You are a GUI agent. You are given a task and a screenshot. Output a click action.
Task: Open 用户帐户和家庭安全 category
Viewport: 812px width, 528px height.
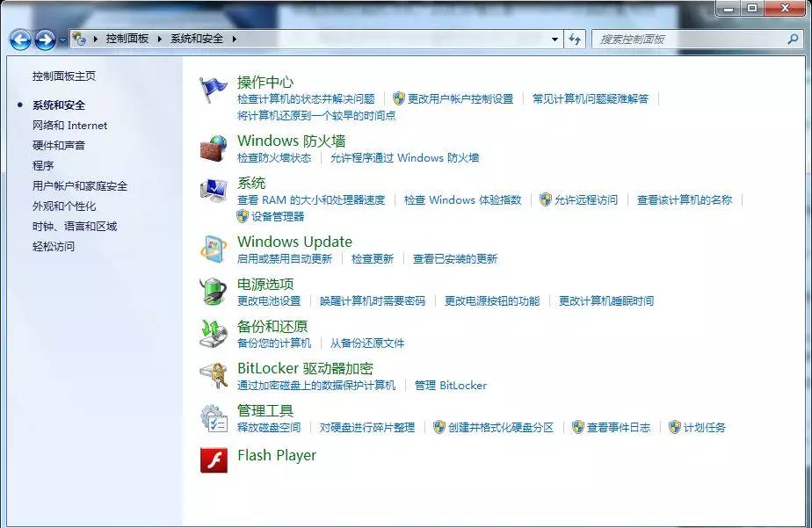point(80,186)
